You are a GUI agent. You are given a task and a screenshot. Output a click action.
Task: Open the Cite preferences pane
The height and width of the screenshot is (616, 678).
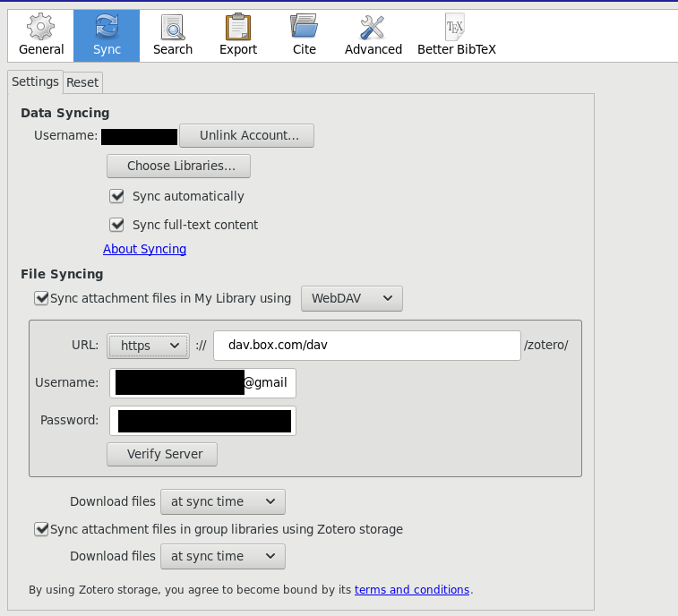305,35
